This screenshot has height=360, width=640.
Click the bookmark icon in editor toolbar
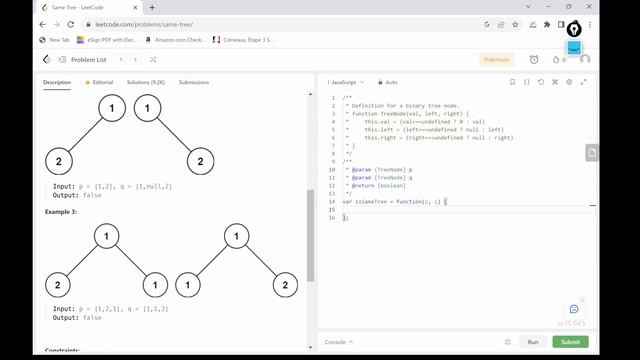pyautogui.click(x=513, y=82)
